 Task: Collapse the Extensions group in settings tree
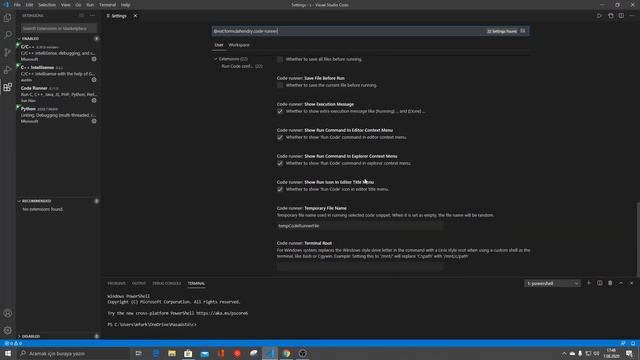point(216,59)
